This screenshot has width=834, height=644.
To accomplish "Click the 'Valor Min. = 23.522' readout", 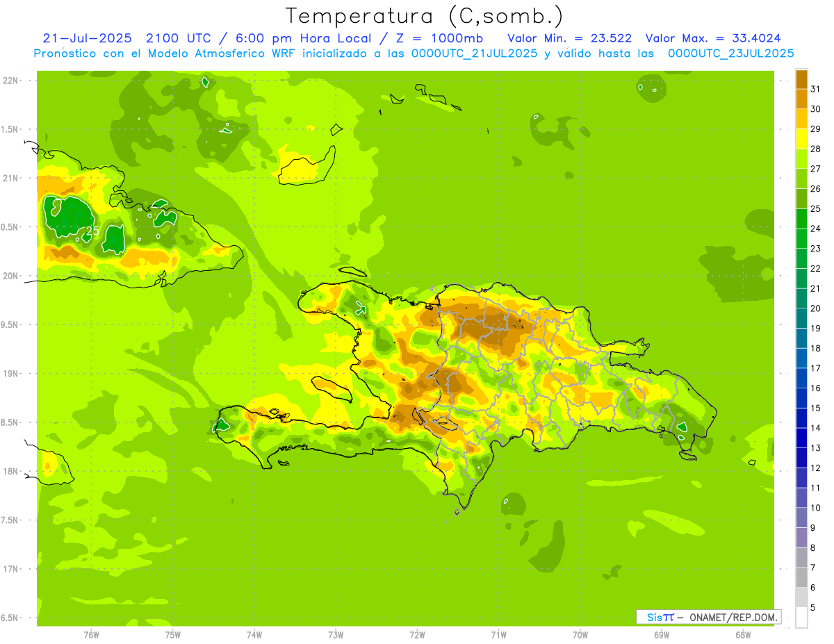I will click(x=570, y=38).
